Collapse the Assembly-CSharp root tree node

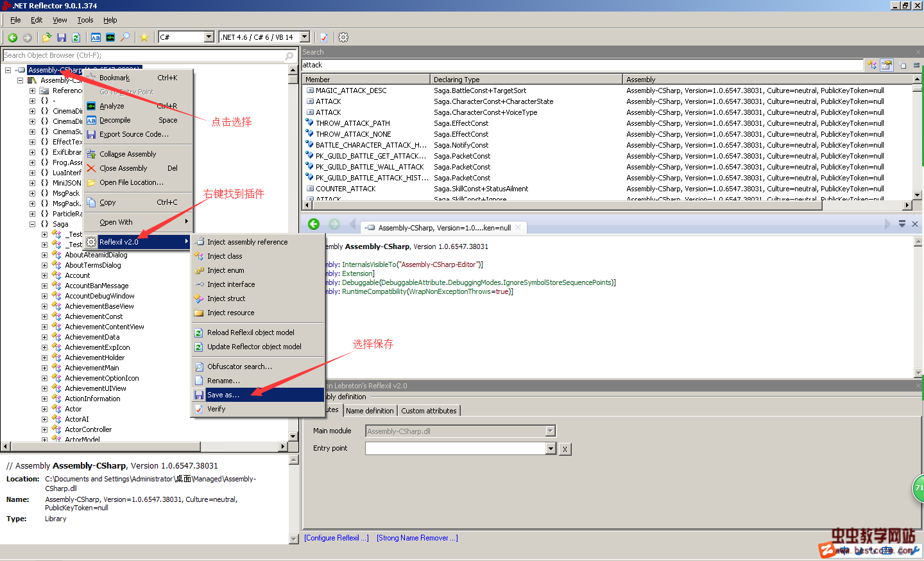tap(8, 70)
